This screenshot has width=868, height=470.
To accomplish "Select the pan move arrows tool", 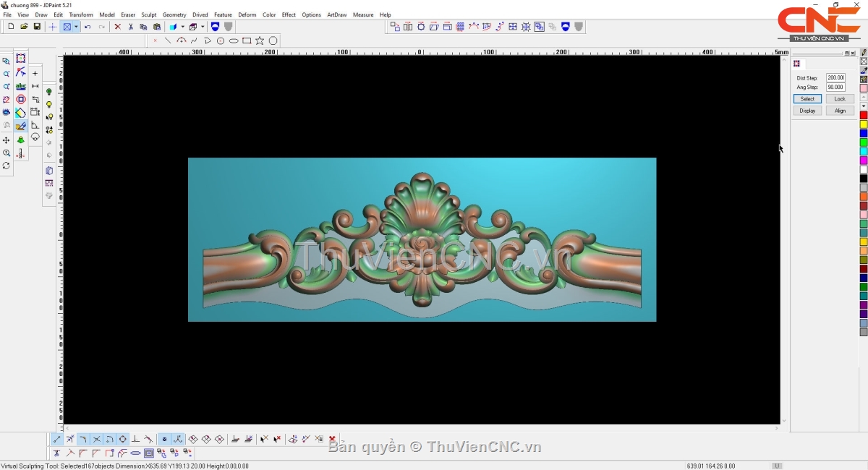I will coord(7,140).
